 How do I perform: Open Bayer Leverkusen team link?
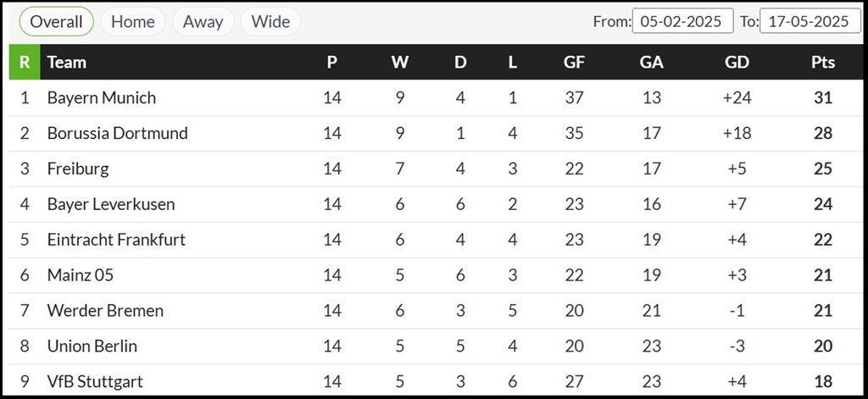pos(111,204)
